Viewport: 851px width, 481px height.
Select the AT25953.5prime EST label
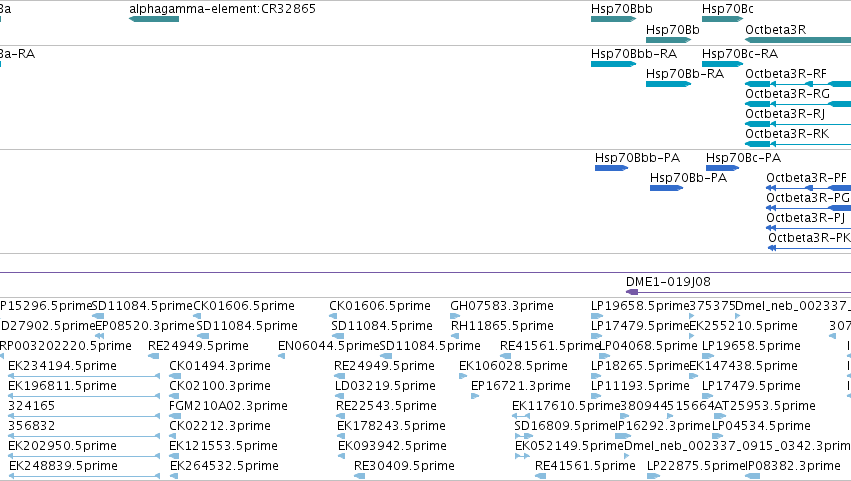pyautogui.click(x=765, y=406)
